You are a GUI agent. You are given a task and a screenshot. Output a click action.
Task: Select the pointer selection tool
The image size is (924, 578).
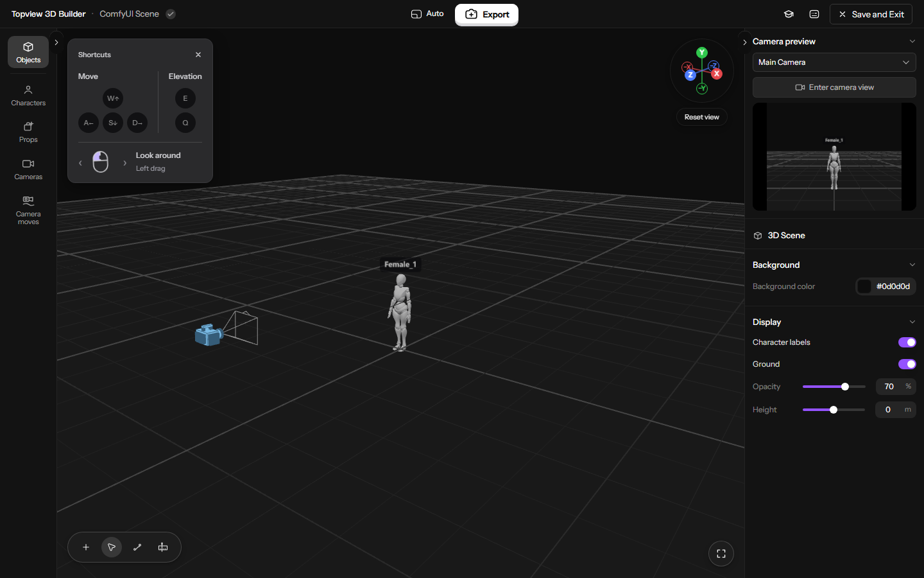click(x=112, y=547)
